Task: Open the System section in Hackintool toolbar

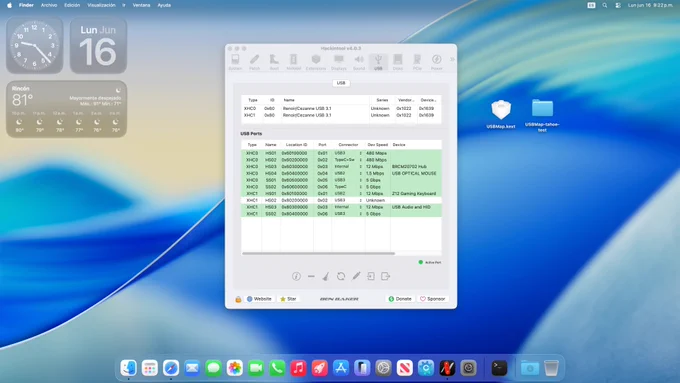Action: click(235, 62)
